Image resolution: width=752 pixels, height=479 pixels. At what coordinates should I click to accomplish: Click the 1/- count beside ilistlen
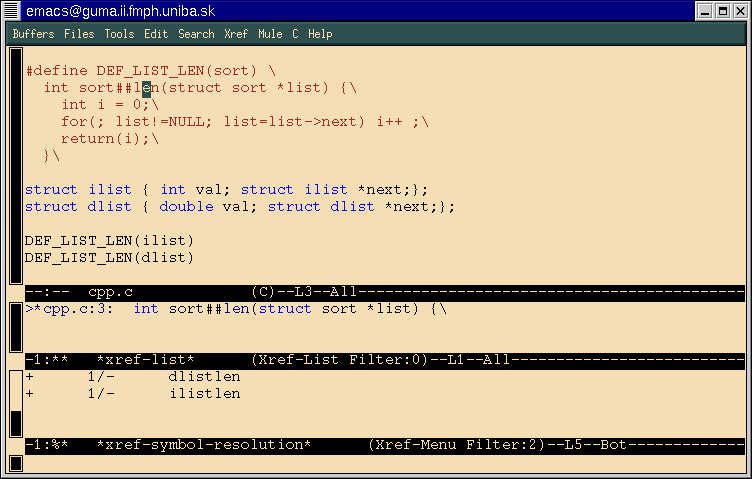(101, 394)
